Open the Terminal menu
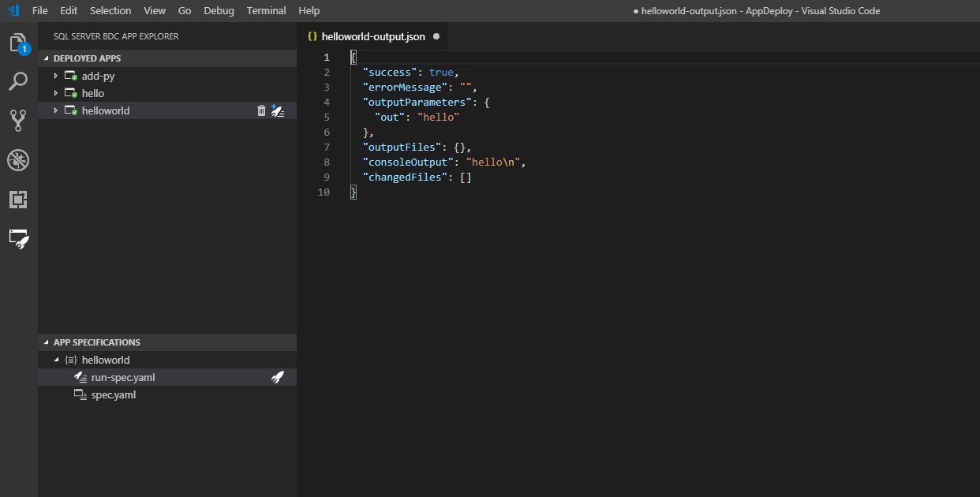 click(266, 10)
